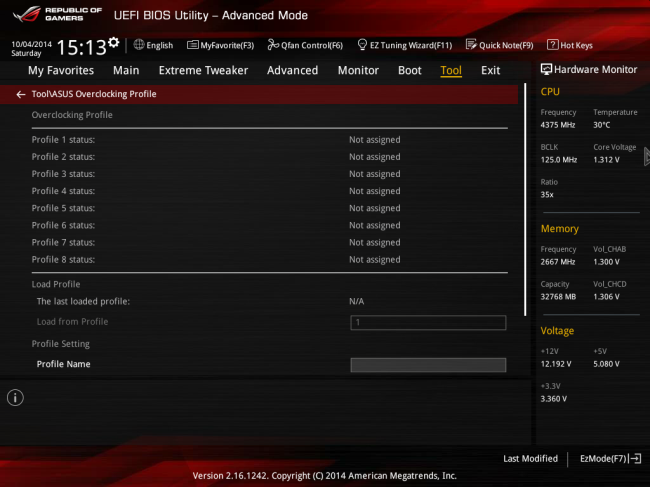Click the back arrow beside Tool\ASUS Overclocking Profile
The width and height of the screenshot is (650, 487).
coord(20,94)
